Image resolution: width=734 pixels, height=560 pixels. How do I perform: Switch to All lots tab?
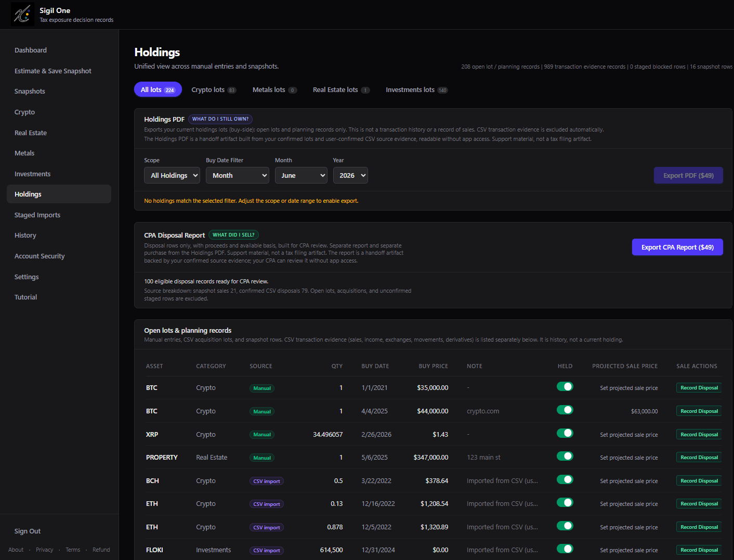[x=158, y=89]
